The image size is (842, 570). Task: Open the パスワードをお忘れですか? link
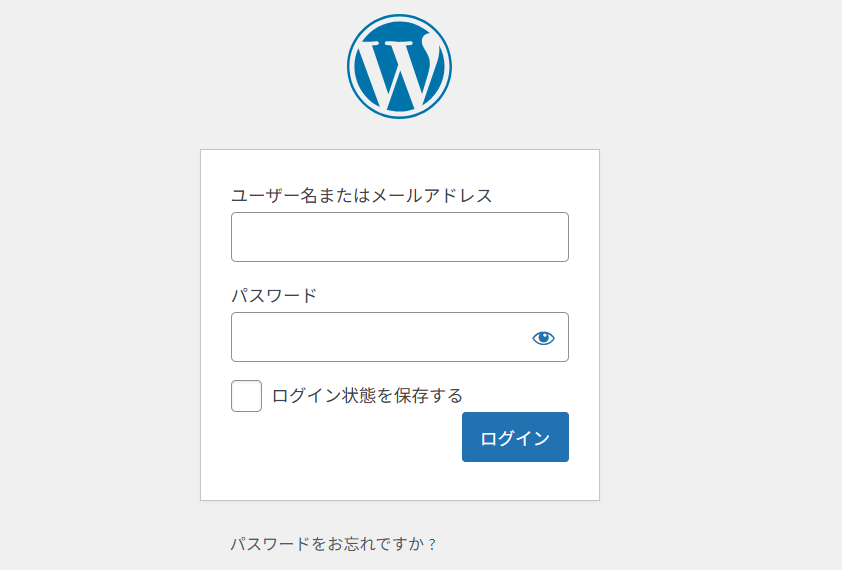pyautogui.click(x=333, y=544)
